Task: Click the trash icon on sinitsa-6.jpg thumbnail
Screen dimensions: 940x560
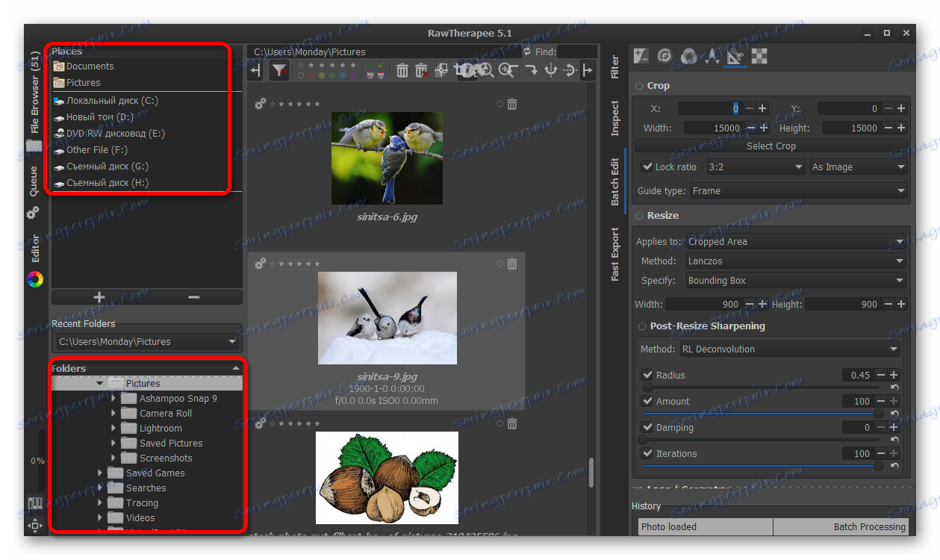Action: tap(512, 105)
